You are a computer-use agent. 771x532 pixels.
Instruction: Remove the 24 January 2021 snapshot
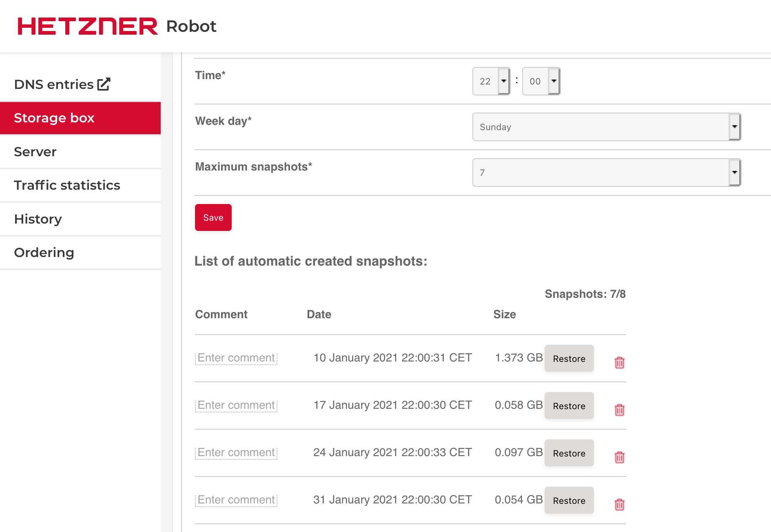coord(619,457)
